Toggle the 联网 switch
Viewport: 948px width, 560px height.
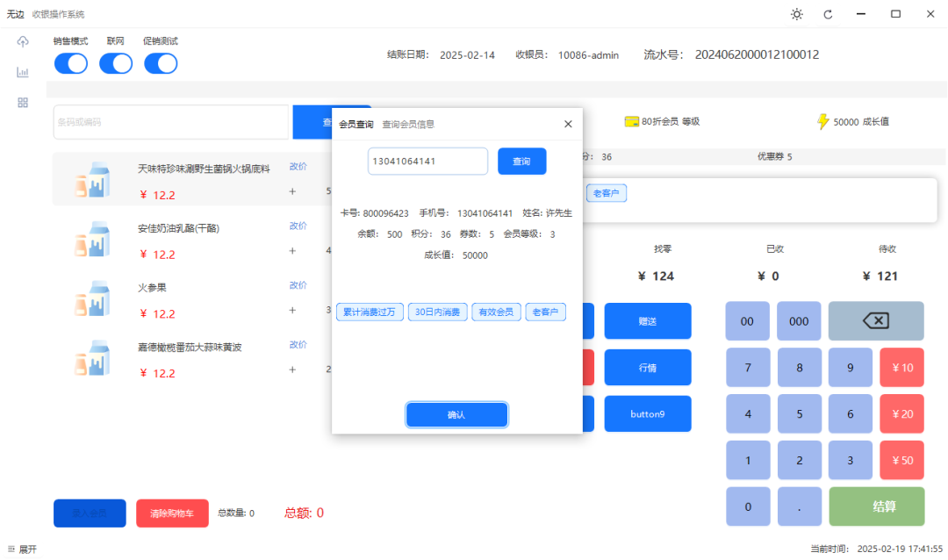pyautogui.click(x=116, y=63)
